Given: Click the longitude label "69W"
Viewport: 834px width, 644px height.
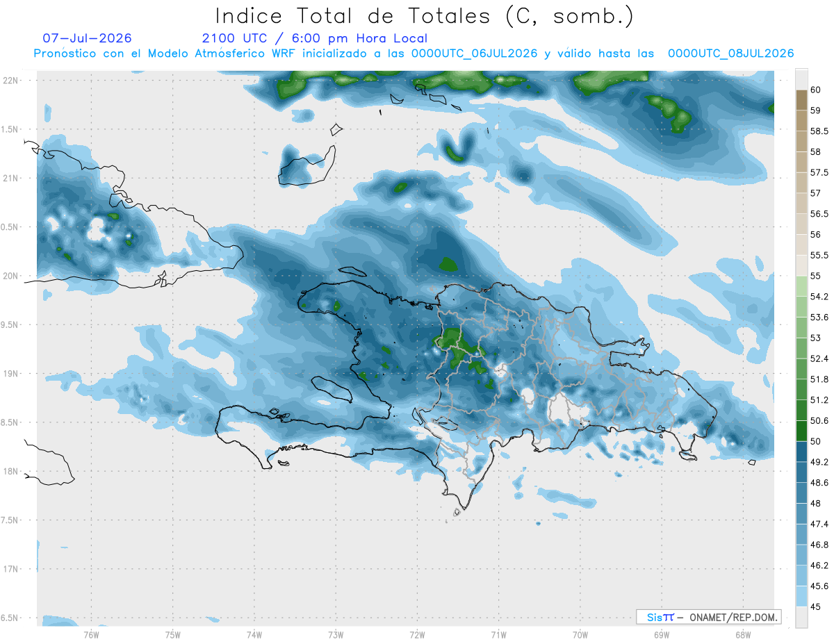Looking at the screenshot, I should (661, 635).
